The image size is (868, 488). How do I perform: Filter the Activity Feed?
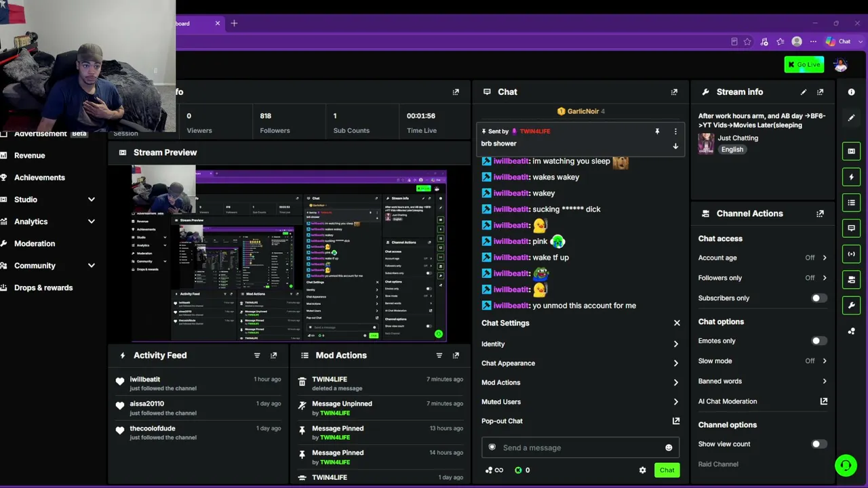(257, 355)
